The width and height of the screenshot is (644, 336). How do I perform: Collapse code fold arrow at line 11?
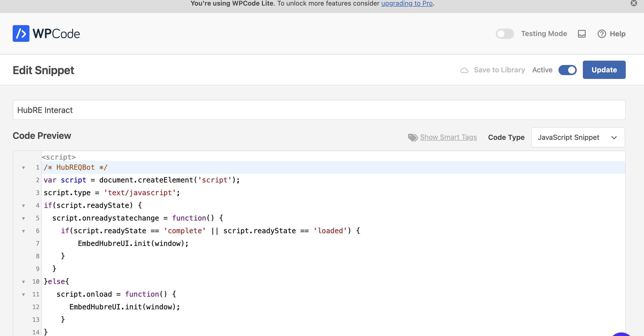[23, 294]
